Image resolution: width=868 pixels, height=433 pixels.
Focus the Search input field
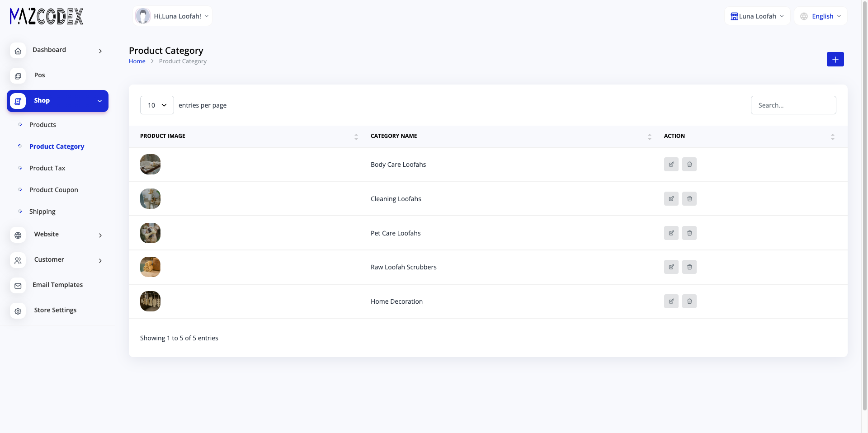pyautogui.click(x=793, y=105)
